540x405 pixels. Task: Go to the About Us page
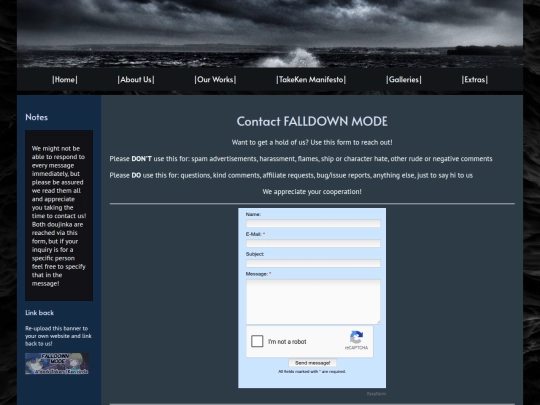pyautogui.click(x=136, y=80)
